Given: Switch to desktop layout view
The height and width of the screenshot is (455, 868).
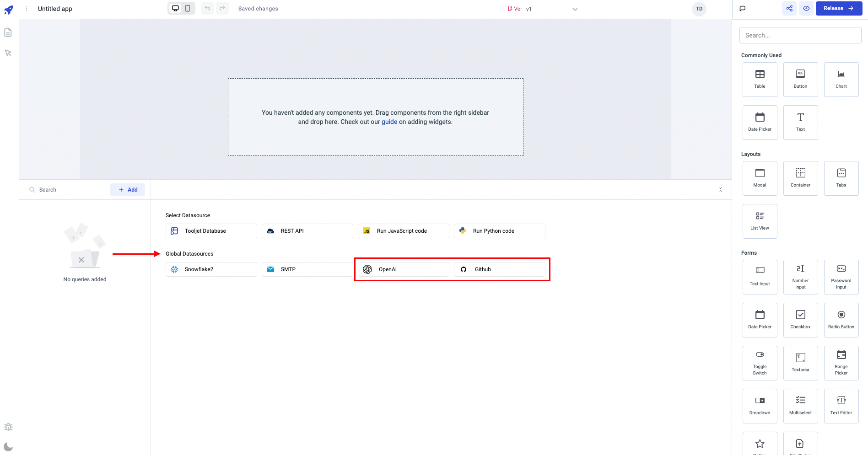Looking at the screenshot, I should [175, 9].
